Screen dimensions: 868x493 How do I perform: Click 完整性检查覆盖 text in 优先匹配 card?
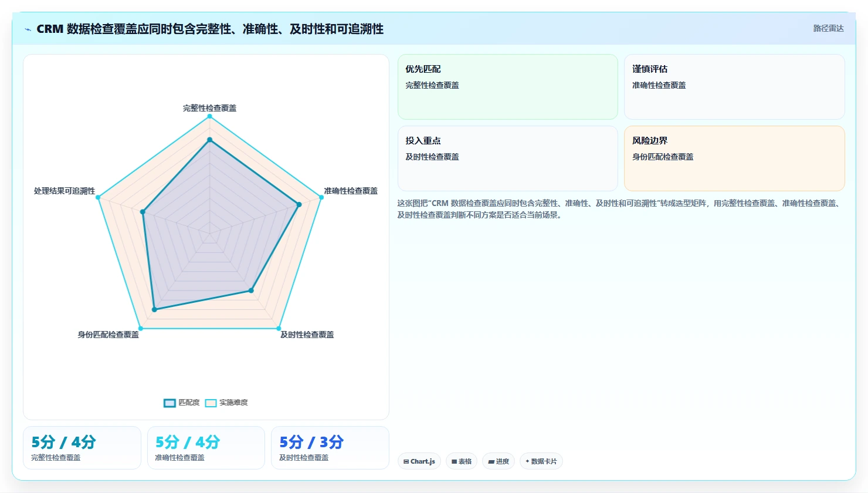click(432, 85)
